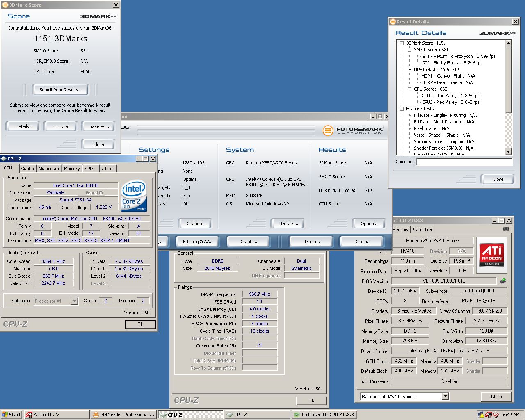Screen dimensions: 525x420
Task: Click the 3DMark Score window title icon
Action: [x=5, y=5]
